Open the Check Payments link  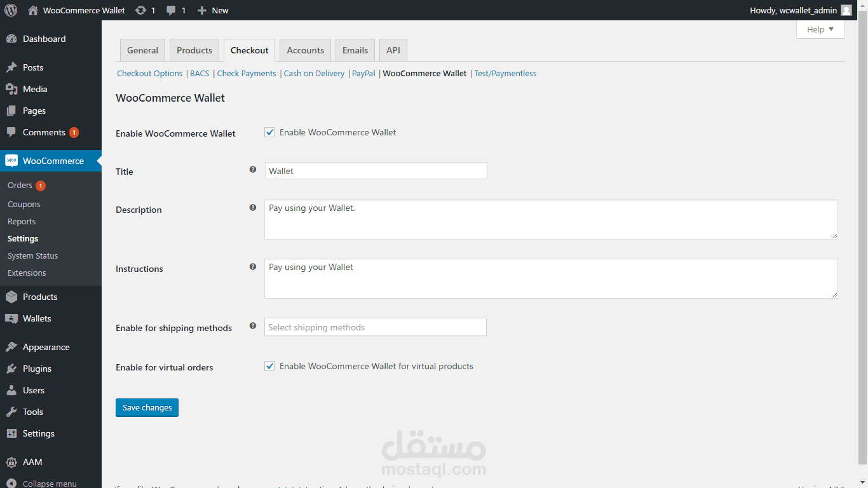pyautogui.click(x=247, y=74)
